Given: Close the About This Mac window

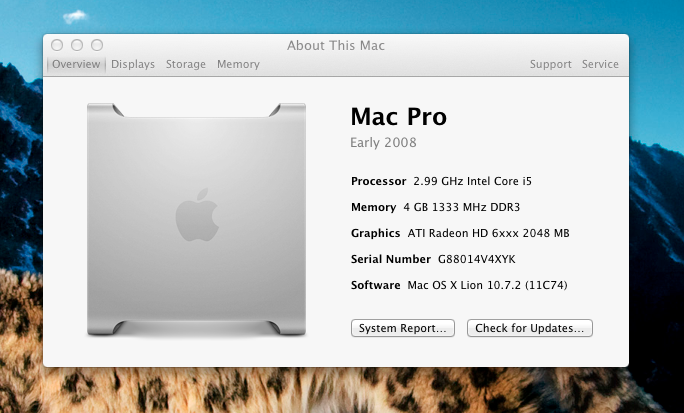Looking at the screenshot, I should 57,45.
